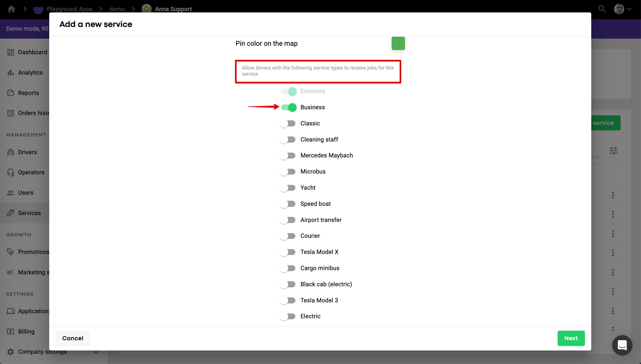Screen dimensions: 641x364
Task: Open the search magnifier icon
Action: [x=602, y=9]
